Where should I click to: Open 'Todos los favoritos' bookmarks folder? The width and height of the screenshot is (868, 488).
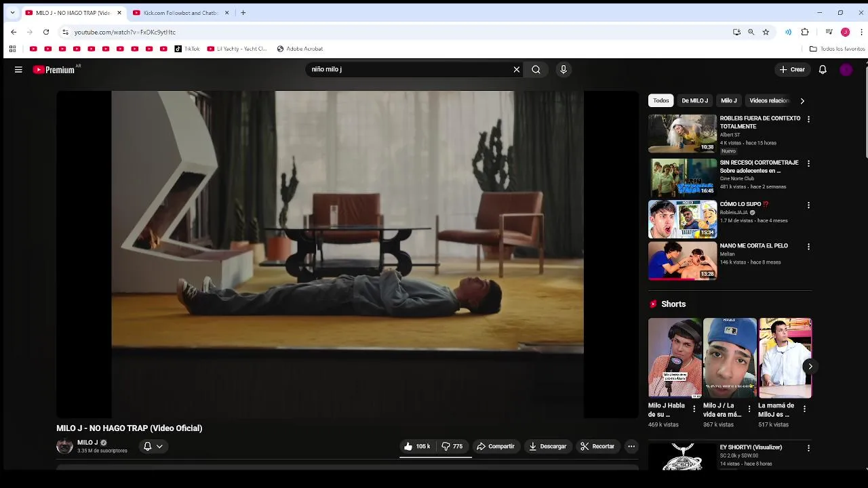click(x=837, y=49)
